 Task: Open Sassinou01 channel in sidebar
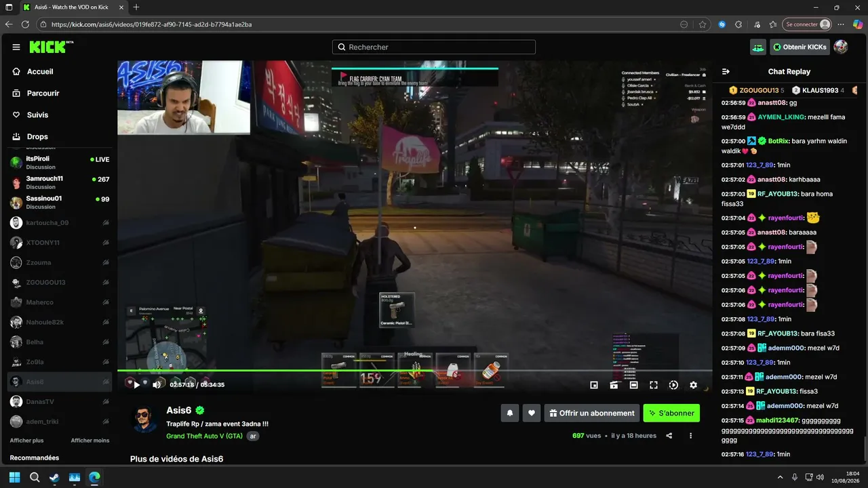click(x=60, y=202)
